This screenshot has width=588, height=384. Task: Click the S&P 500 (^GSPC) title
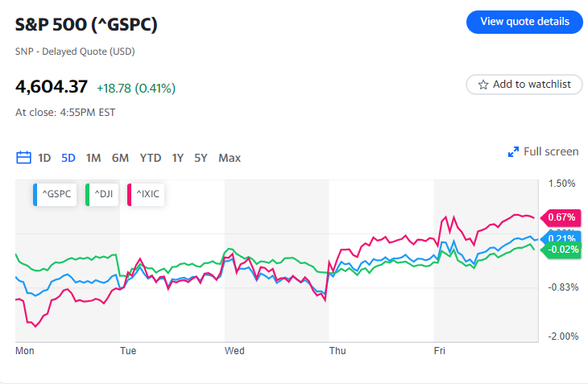point(86,24)
